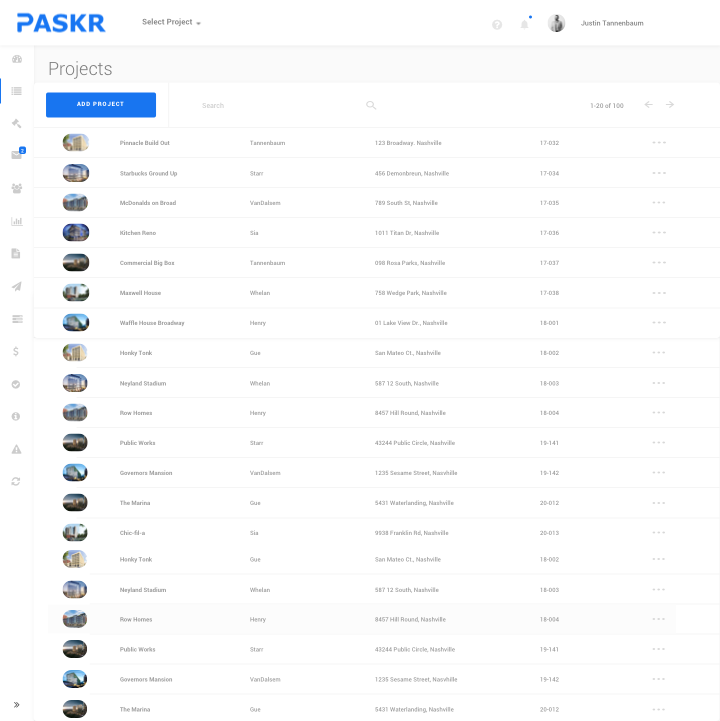Open the notifications bell icon
The image size is (720, 721).
pos(525,24)
